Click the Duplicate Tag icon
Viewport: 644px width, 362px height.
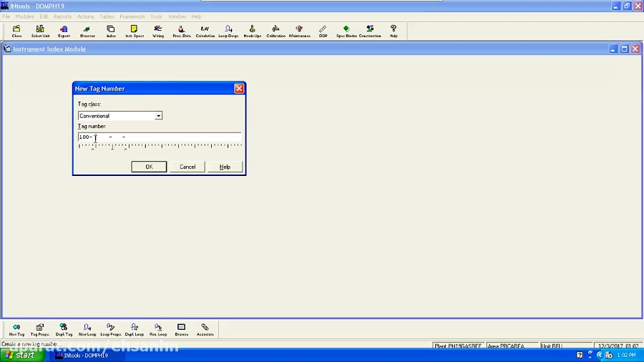pos(64,330)
